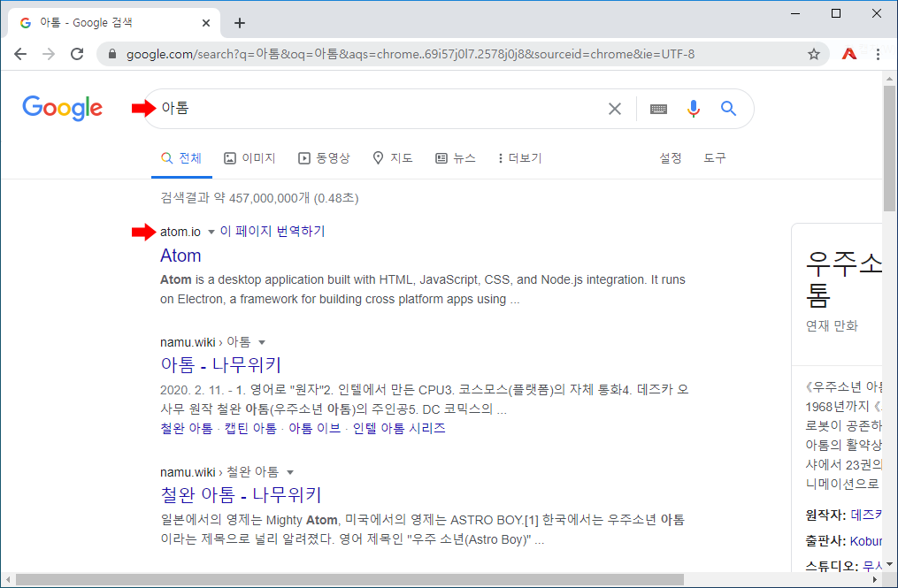Select the 전체 results tab
This screenshot has height=588, width=898.
coord(181,158)
